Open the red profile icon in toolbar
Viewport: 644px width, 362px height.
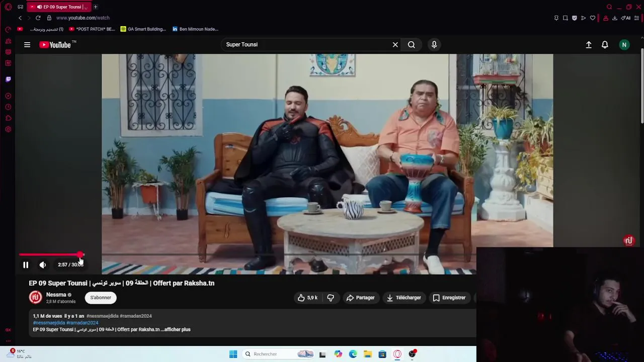pos(606,18)
